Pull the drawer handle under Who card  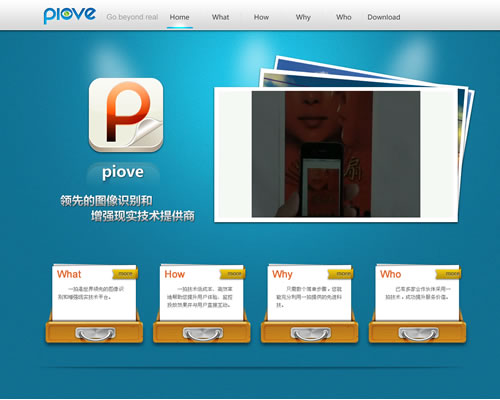pyautogui.click(x=419, y=334)
